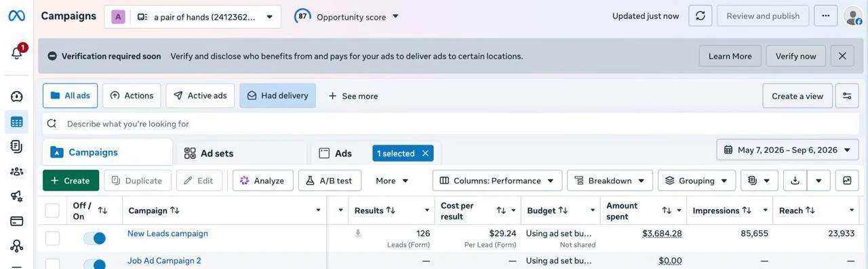
Task: Open the More dropdown in toolbar
Action: pyautogui.click(x=392, y=181)
